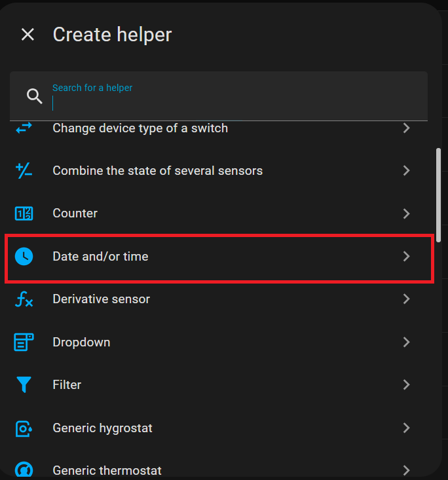Choose Change device type of a switch
The height and width of the screenshot is (480, 448).
tap(140, 128)
